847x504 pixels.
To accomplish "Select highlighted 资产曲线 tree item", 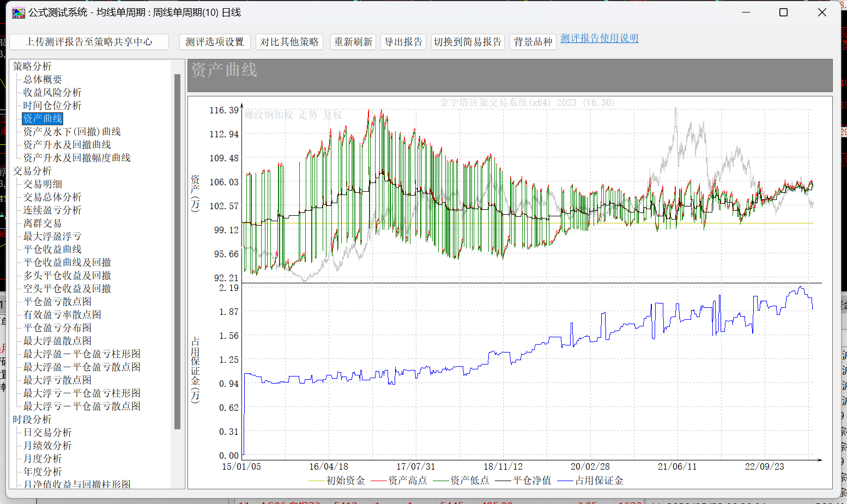I will [43, 119].
